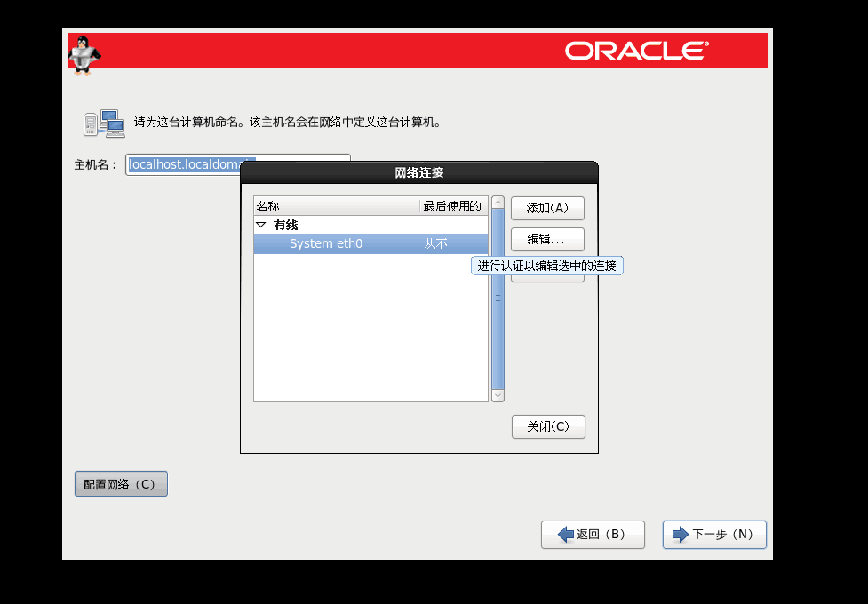Select the 有线 category row
Screen dimensions: 868x604
[286, 226]
